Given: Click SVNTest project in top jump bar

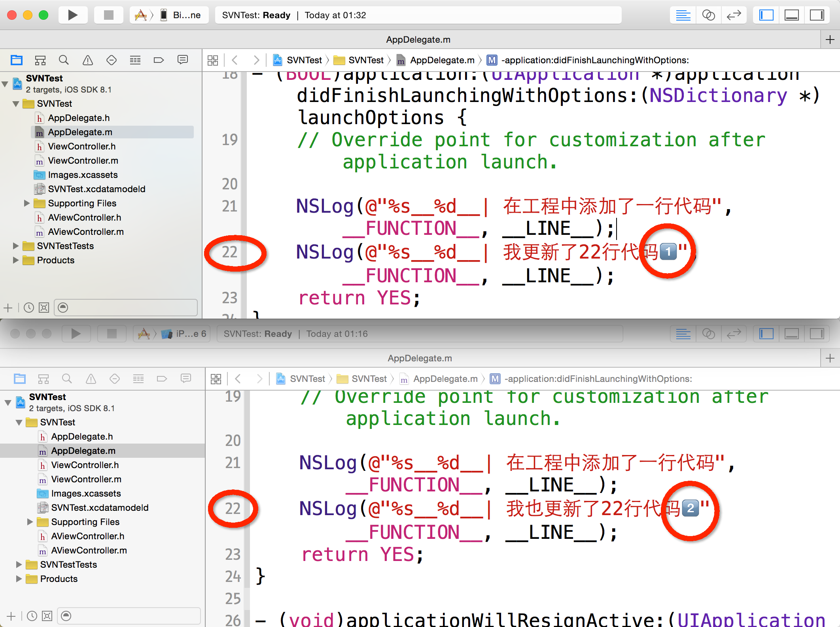Looking at the screenshot, I should click(x=298, y=60).
